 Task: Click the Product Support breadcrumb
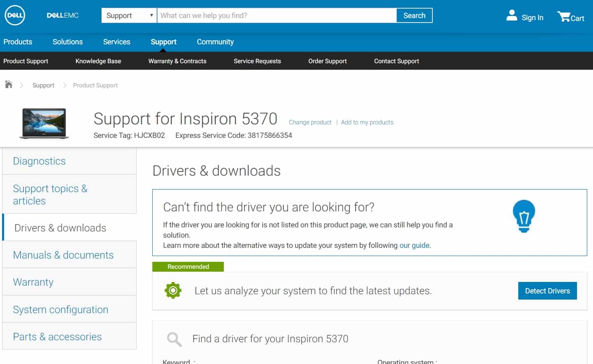(x=95, y=85)
